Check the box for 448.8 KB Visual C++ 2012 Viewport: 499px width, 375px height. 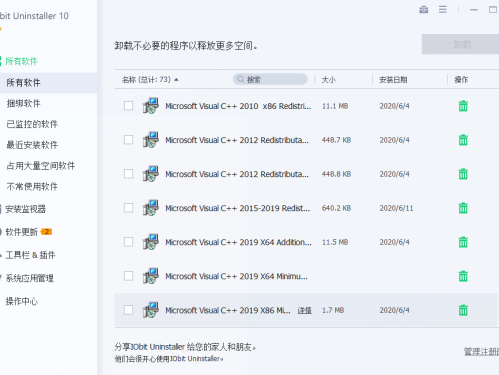(128, 174)
